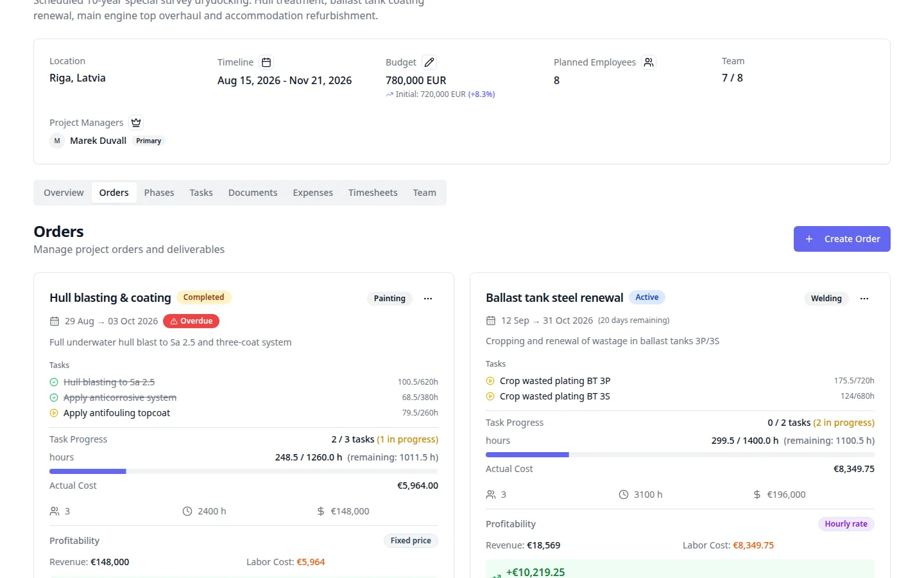Click status icon for Crop wasted plating BT 3P
This screenshot has width=924, height=578.
point(490,381)
